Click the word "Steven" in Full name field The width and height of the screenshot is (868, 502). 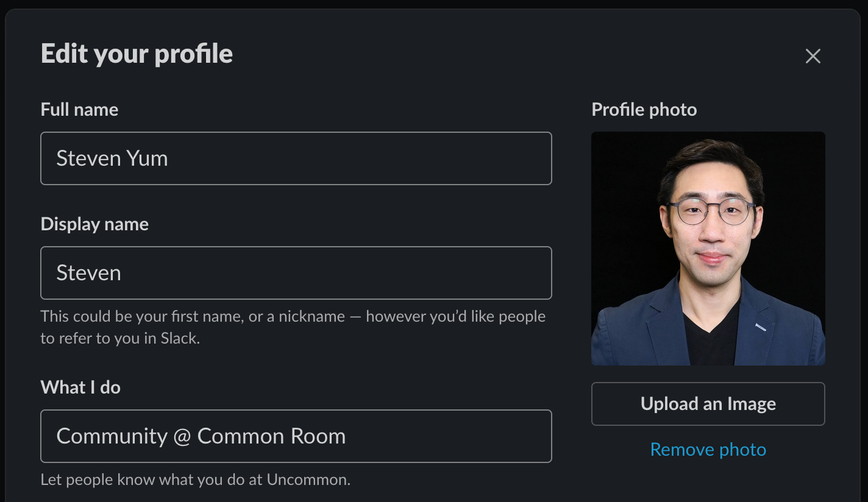[87, 158]
